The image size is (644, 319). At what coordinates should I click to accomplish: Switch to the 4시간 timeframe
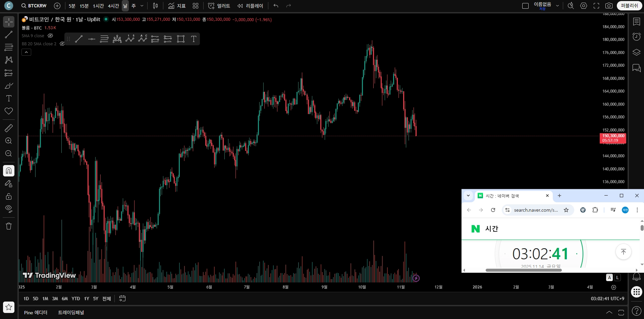[113, 6]
